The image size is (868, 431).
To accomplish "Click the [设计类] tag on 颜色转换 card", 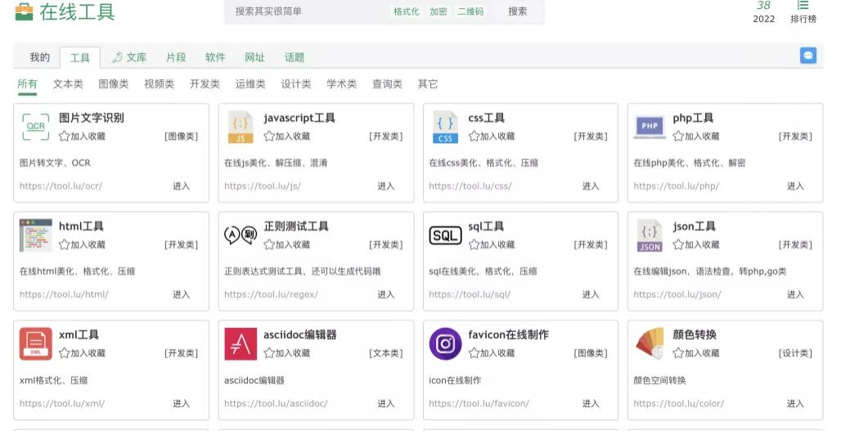I will [795, 353].
